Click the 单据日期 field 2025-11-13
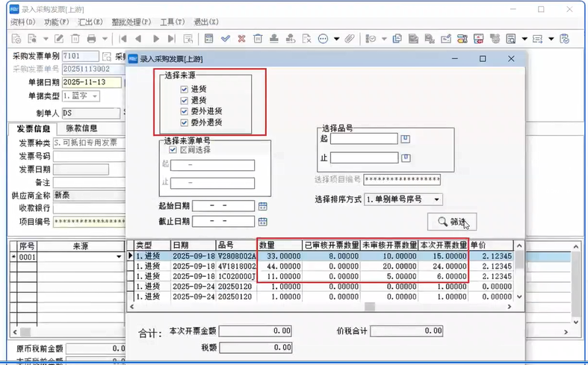This screenshot has width=588, height=365. (x=91, y=82)
